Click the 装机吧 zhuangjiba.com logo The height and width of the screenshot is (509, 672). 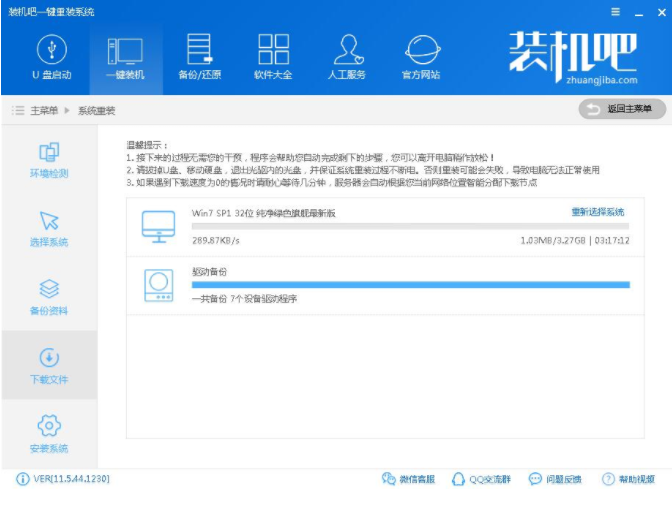tap(573, 58)
